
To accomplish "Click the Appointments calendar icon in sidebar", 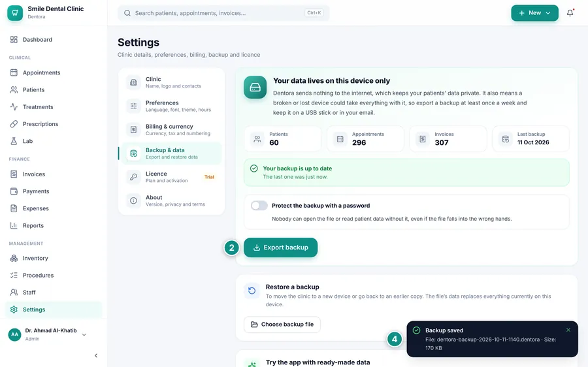I will click(14, 72).
